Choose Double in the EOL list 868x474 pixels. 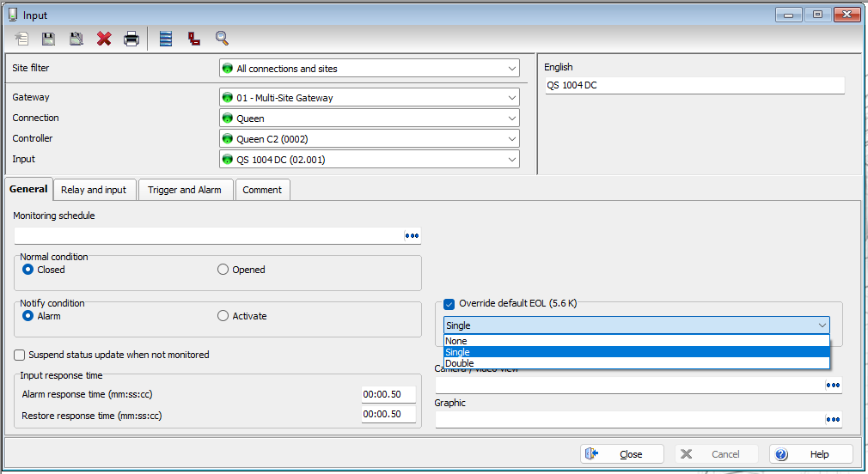click(637, 363)
